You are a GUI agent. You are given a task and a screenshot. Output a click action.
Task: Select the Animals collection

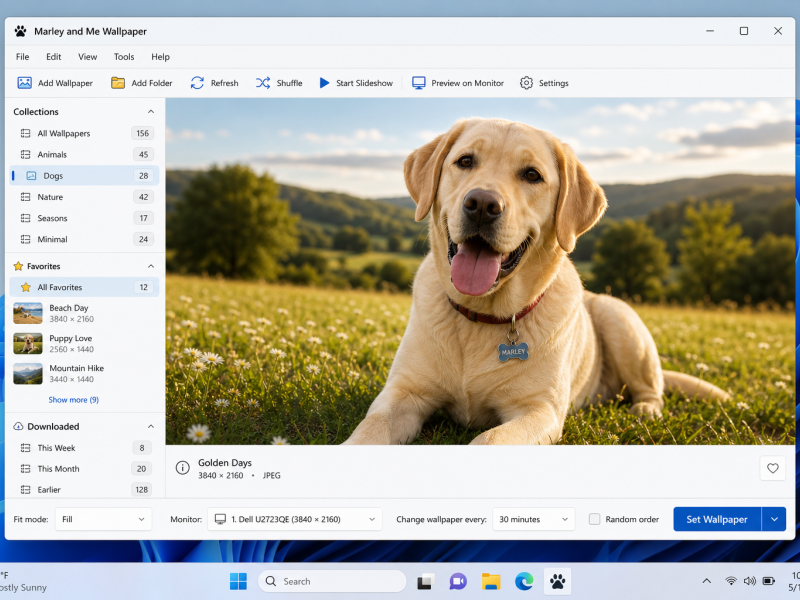click(84, 154)
